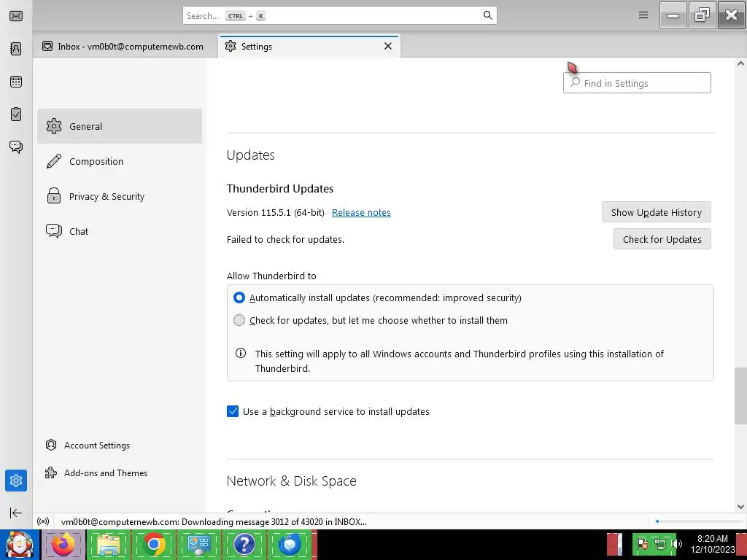Click the Show Desktop strip at taskbar end
This screenshot has width=747, height=560.
pyautogui.click(x=742, y=544)
